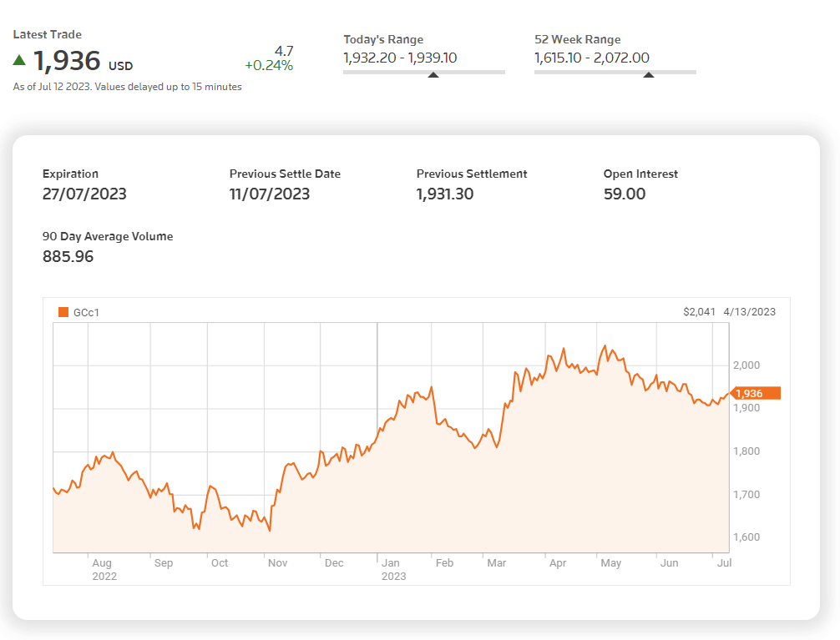Click the 1,600 price axis label

[748, 537]
